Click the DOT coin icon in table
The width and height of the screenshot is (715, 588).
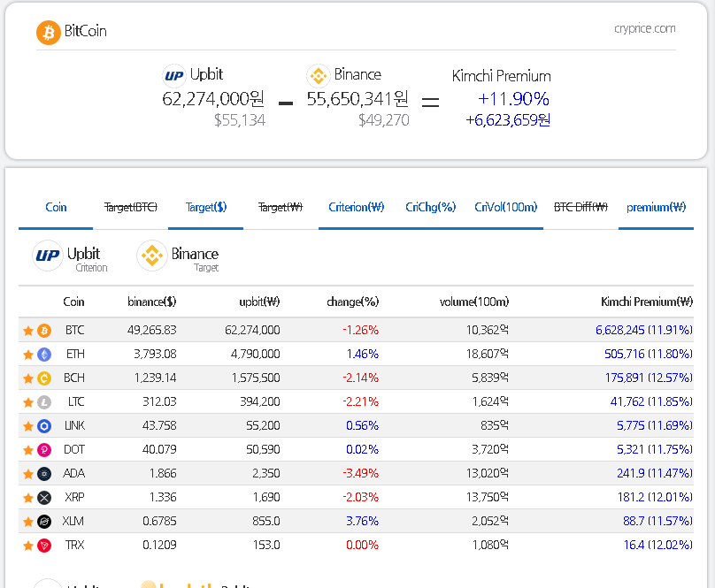[x=44, y=450]
